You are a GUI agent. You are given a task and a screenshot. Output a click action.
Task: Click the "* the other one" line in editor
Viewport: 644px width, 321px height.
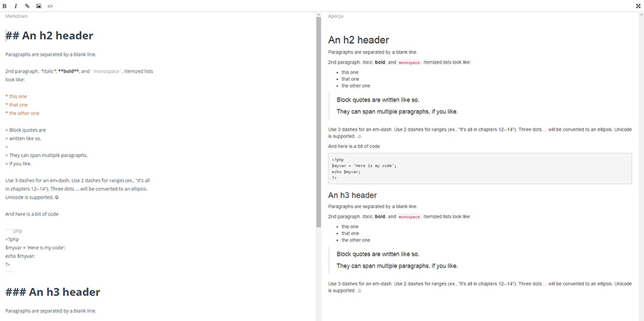pos(22,113)
